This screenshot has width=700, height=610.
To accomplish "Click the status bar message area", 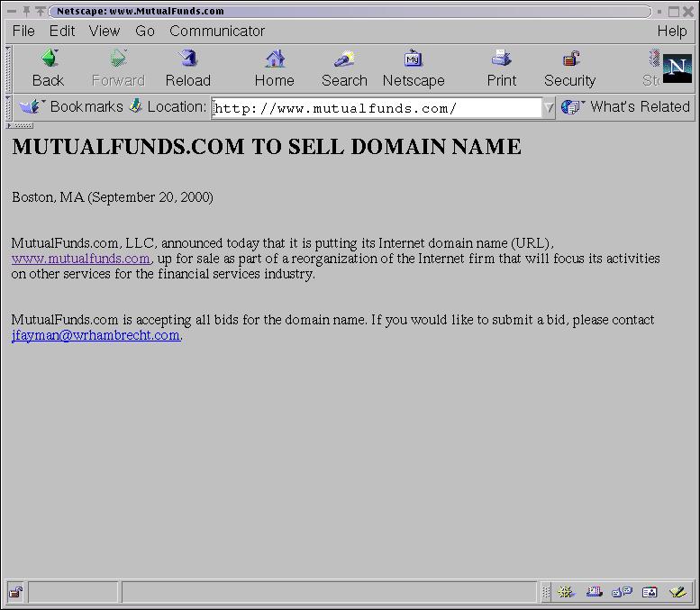I will coord(329,592).
